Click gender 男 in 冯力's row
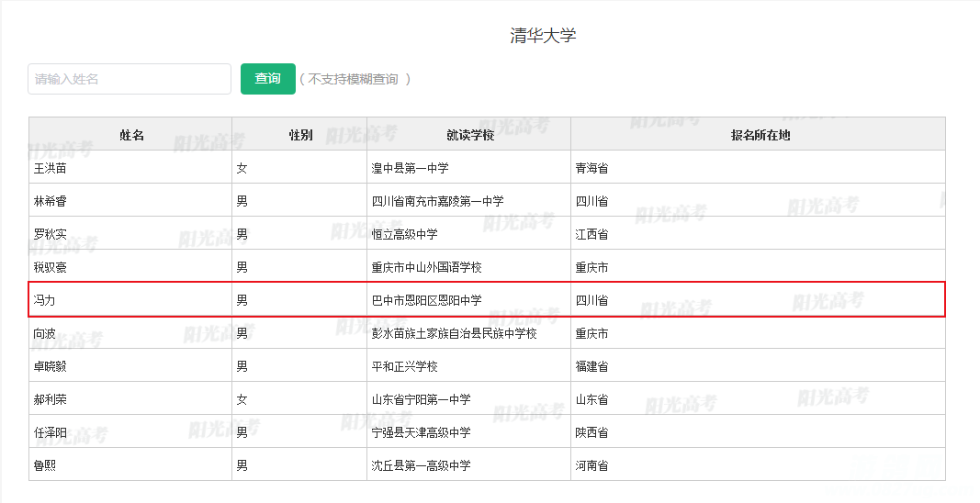980x503 pixels. click(242, 300)
